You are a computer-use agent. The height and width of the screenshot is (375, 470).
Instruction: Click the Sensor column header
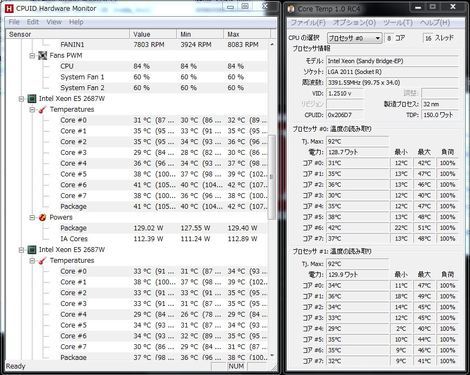(x=68, y=34)
